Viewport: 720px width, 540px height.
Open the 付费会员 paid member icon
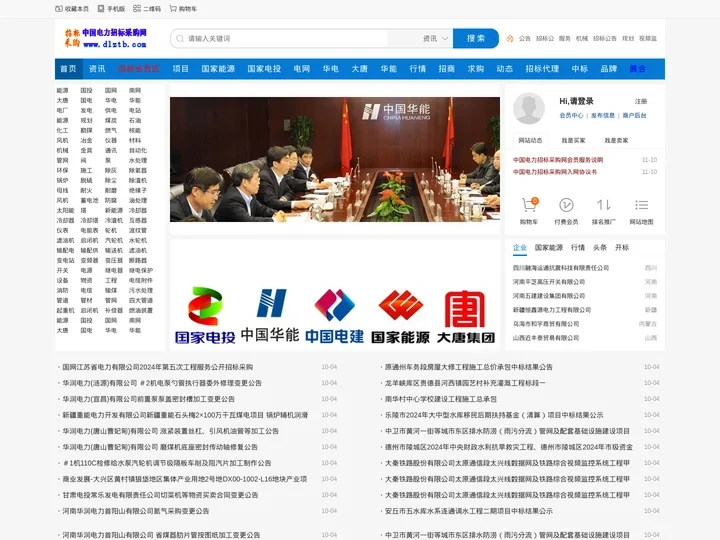click(566, 205)
